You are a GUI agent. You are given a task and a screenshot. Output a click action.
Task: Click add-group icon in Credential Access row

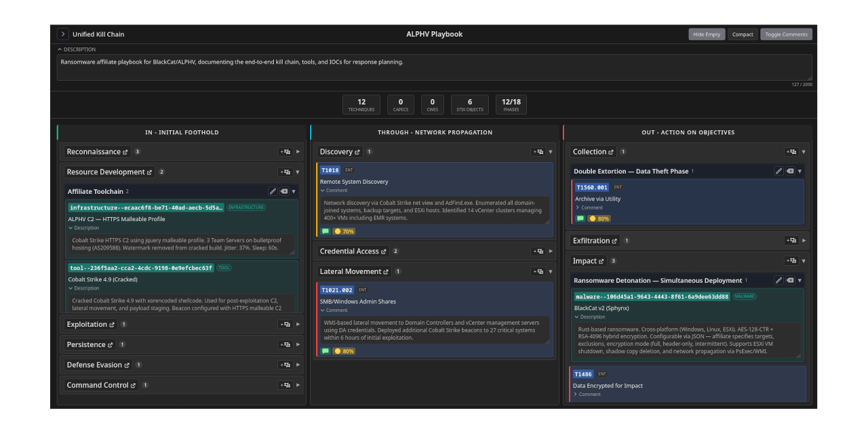tap(538, 252)
